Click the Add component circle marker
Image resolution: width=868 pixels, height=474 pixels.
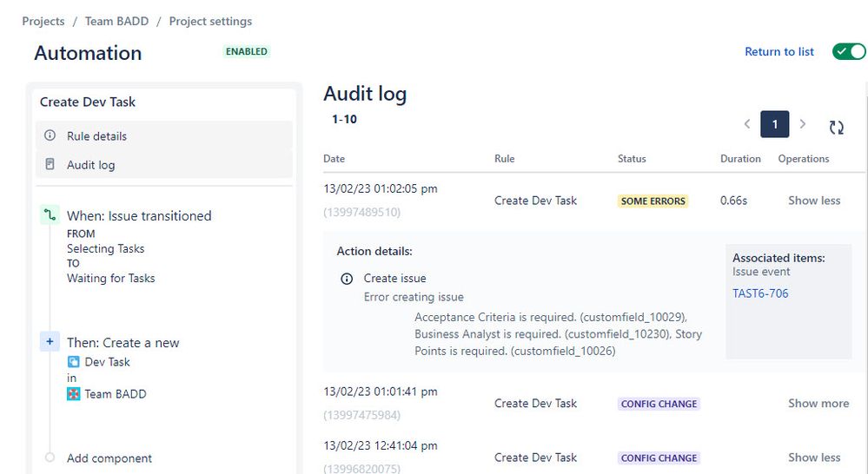pos(50,458)
